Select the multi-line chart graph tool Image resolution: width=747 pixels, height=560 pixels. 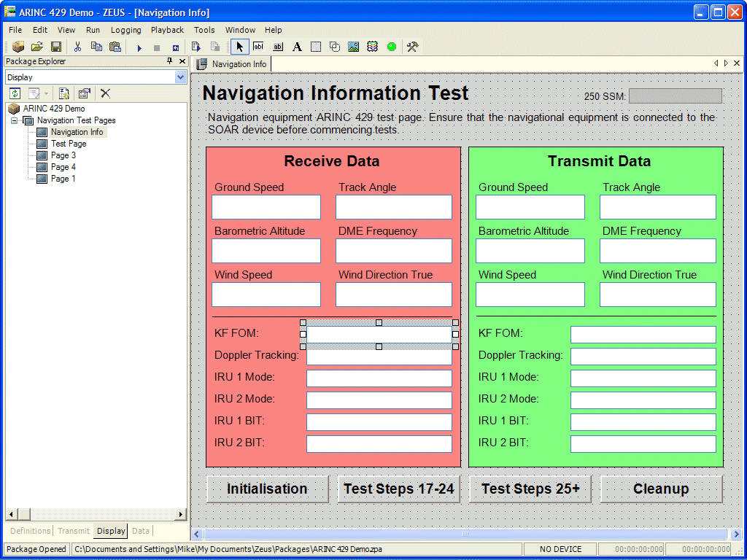[373, 47]
